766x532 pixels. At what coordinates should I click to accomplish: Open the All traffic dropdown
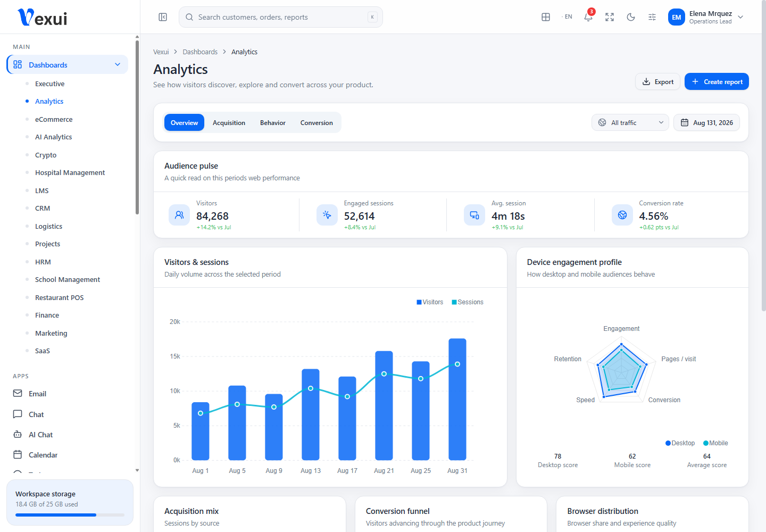pyautogui.click(x=630, y=123)
